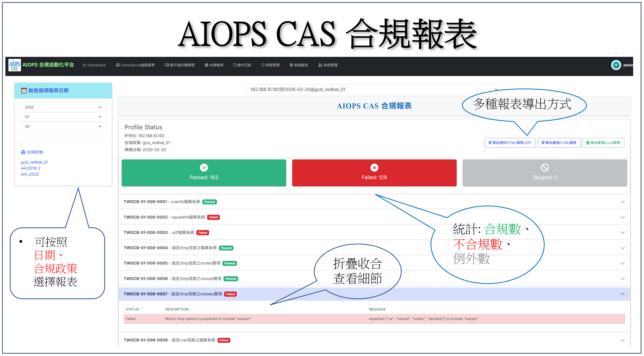Image resolution: width=644 pixels, height=356 pixels.
Task: Open the month 02 dropdown
Action: 63,117
